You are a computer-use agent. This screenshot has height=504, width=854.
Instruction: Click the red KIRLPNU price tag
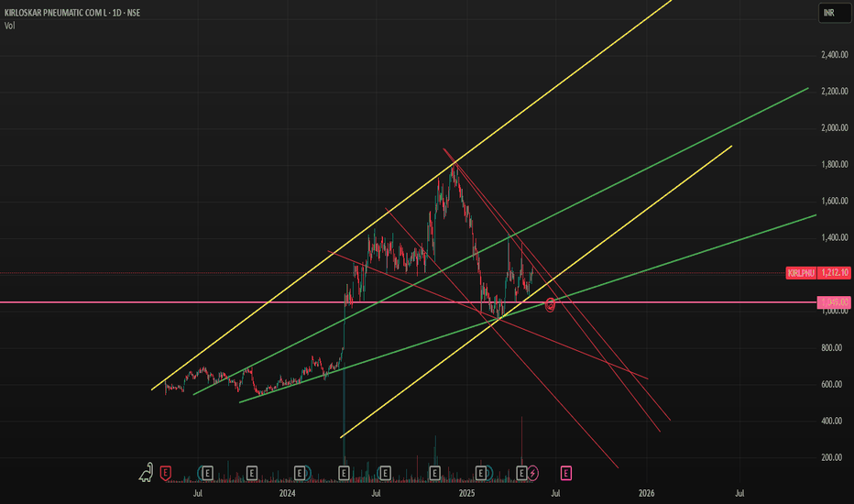coord(801,272)
